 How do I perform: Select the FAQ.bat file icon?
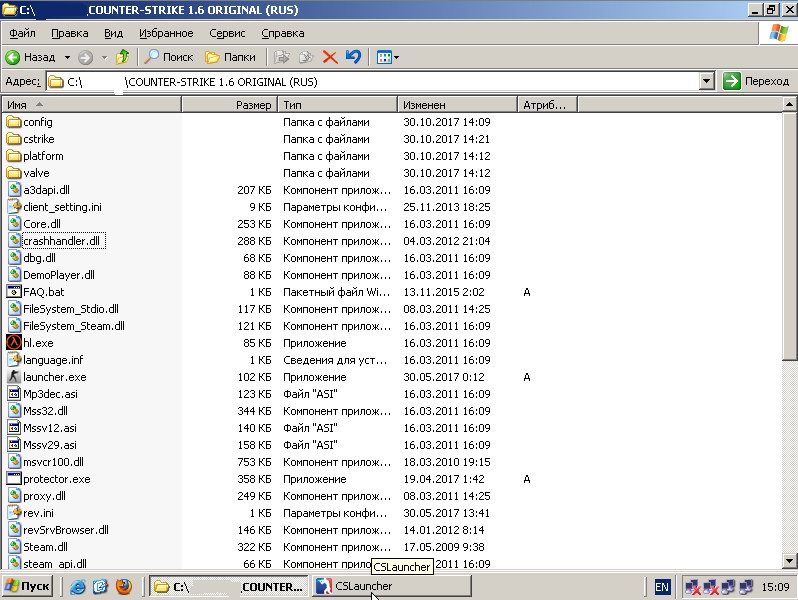(x=14, y=292)
